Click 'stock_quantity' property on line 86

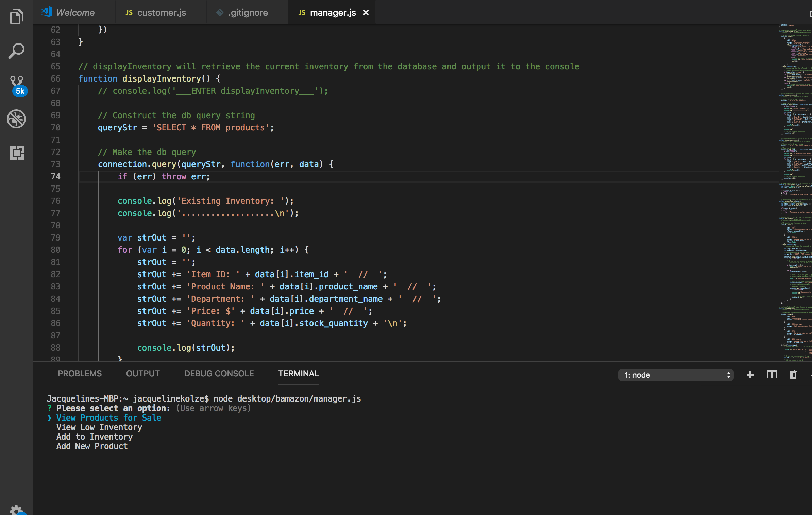click(334, 323)
